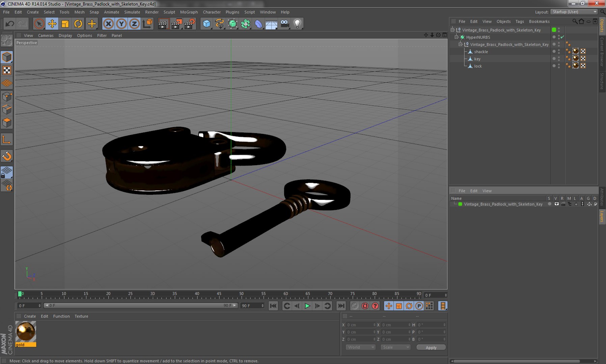Screen dimensions: 606x364
Task: Click the Camera object icon
Action: pyautogui.click(x=284, y=24)
